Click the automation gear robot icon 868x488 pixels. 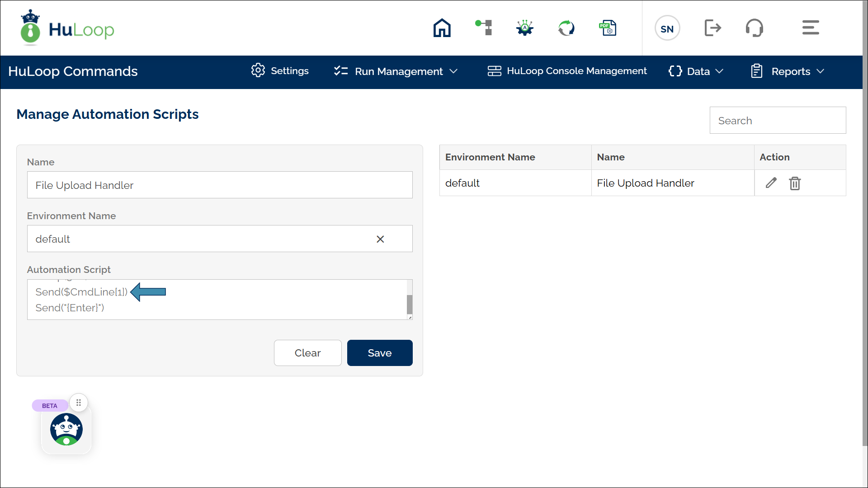pos(525,28)
